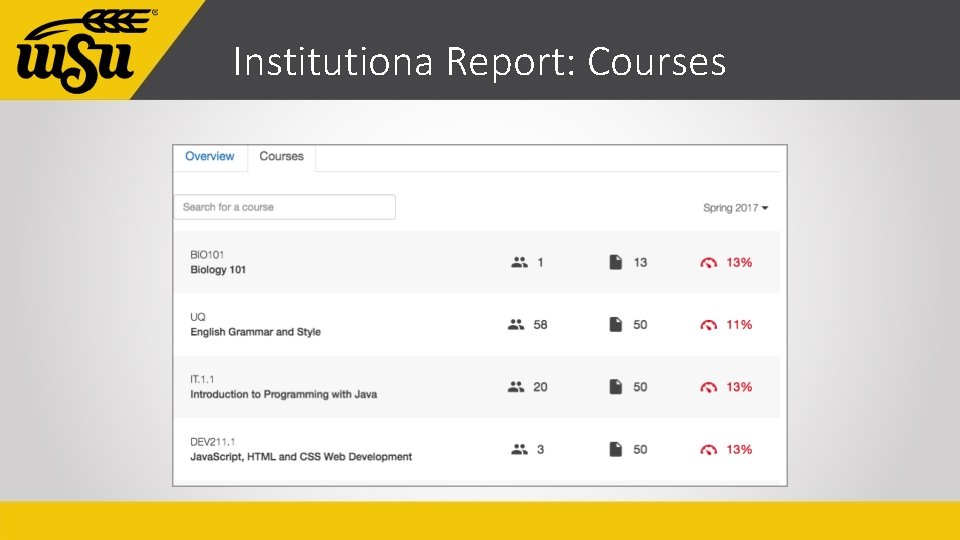Click the people icon in Biology 101 row

(x=519, y=262)
